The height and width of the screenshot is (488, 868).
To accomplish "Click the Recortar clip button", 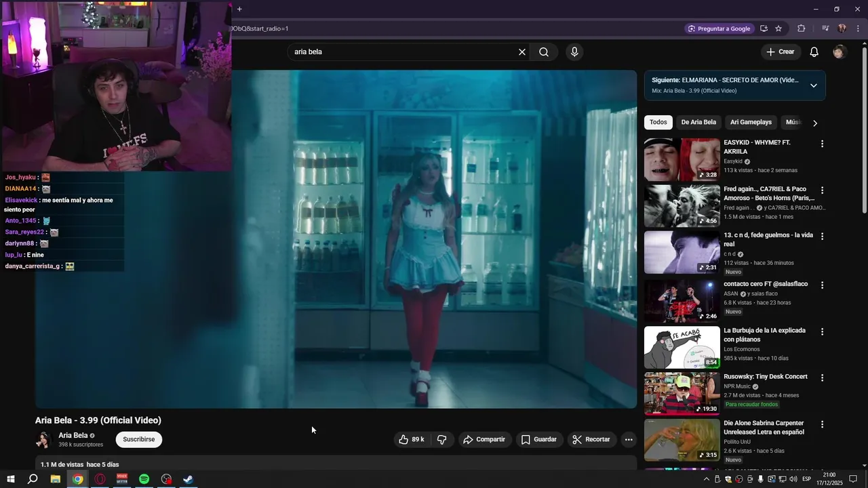I will pyautogui.click(x=591, y=440).
